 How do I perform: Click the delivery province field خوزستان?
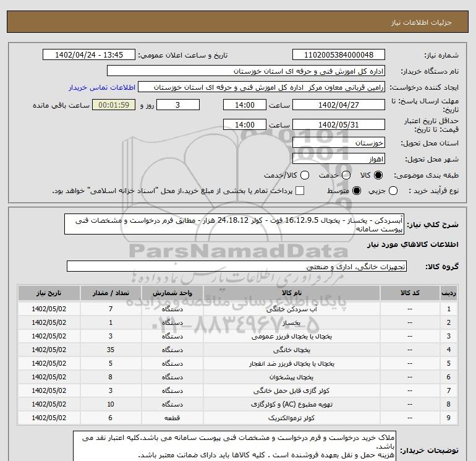tap(339, 142)
